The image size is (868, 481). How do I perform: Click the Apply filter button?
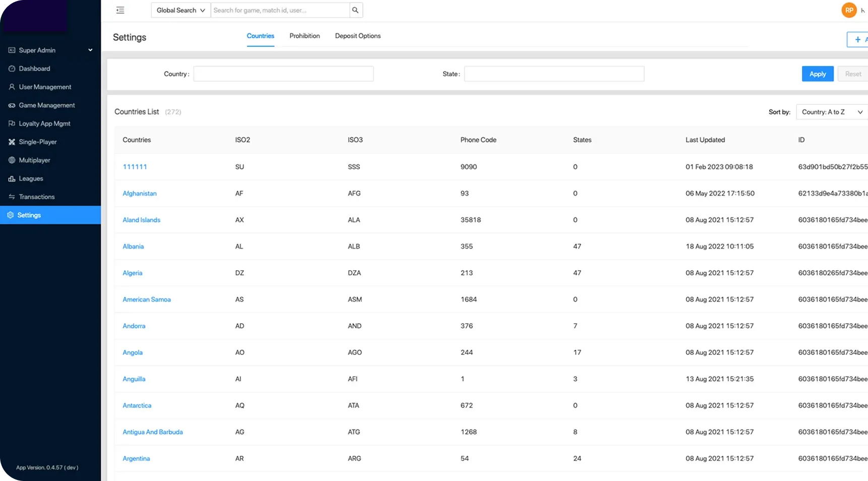point(817,74)
